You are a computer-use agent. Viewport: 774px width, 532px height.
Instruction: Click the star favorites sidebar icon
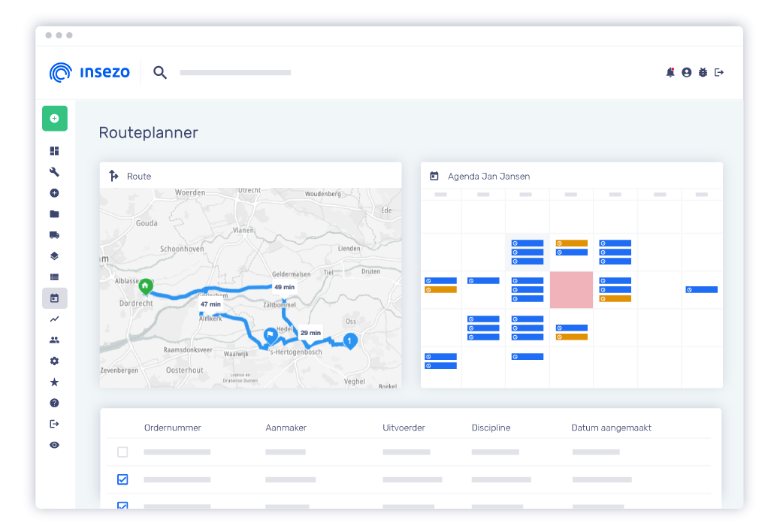click(x=54, y=382)
